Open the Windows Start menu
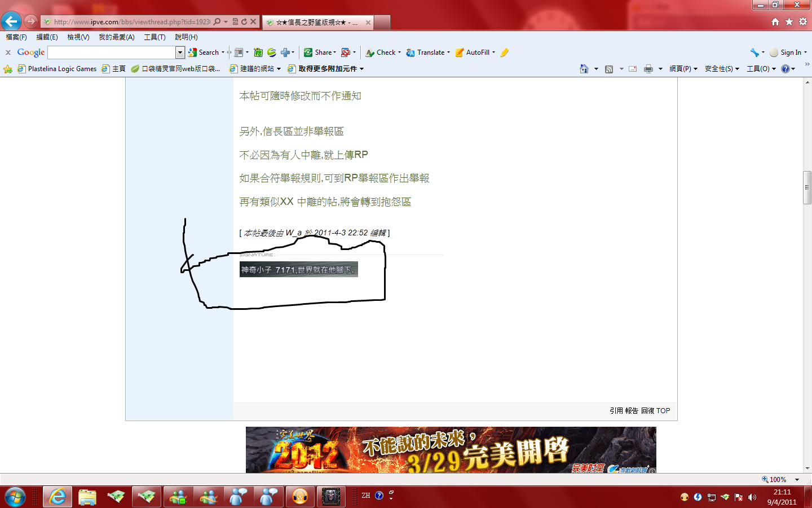Viewport: 812px width, 508px height. pos(15,497)
